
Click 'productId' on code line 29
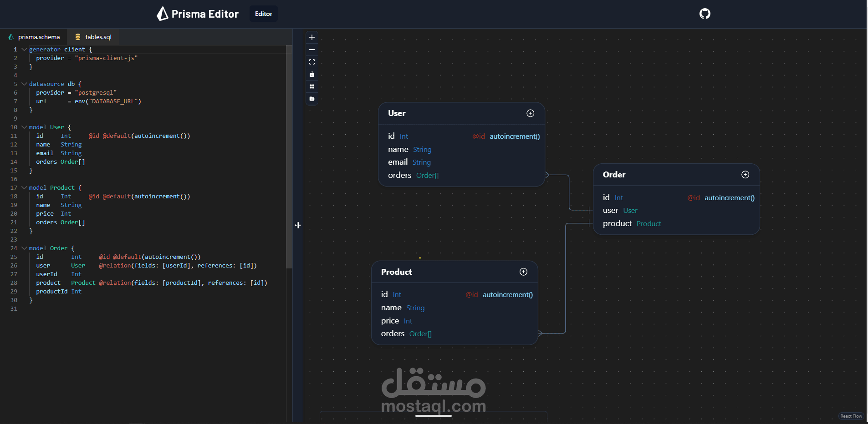click(x=52, y=291)
